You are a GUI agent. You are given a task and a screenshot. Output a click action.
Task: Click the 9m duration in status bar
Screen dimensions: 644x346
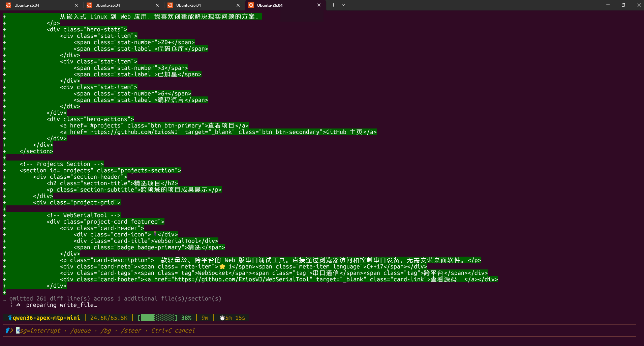[205, 318]
